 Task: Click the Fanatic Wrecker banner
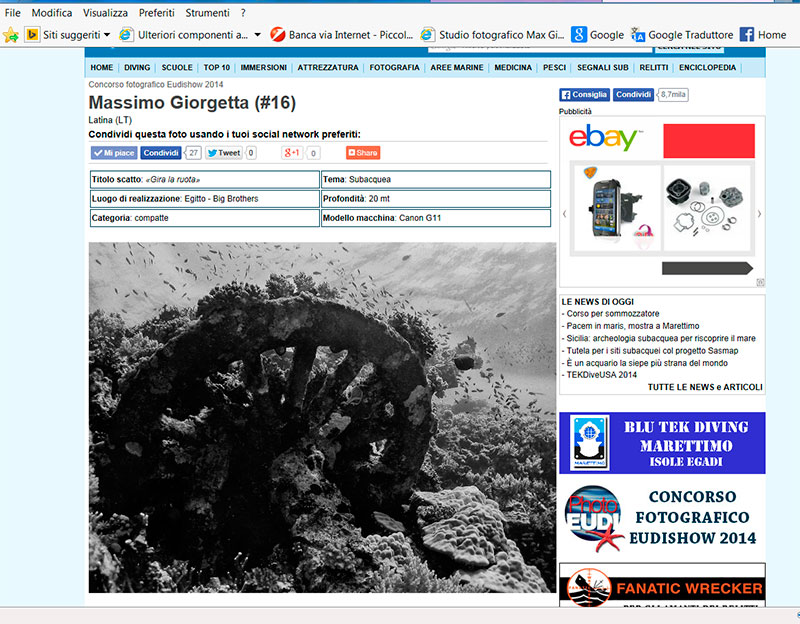point(662,585)
